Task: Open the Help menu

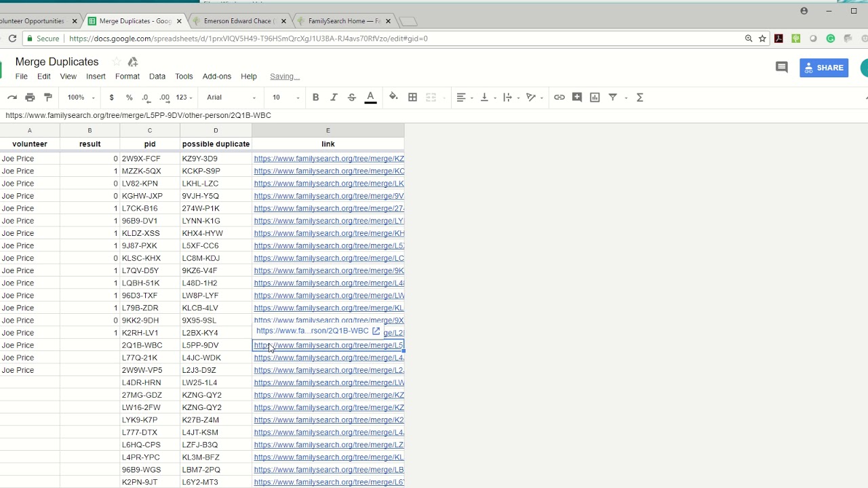Action: 249,77
